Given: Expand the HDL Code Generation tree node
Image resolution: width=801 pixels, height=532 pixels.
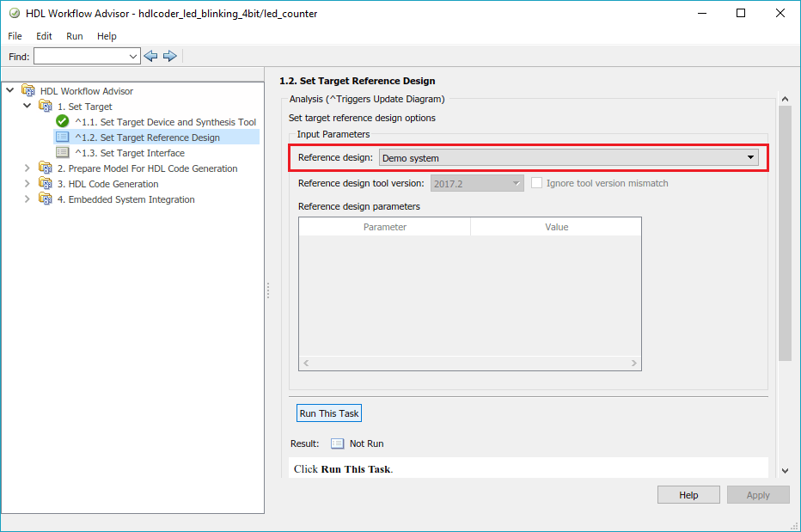Looking at the screenshot, I should (28, 184).
